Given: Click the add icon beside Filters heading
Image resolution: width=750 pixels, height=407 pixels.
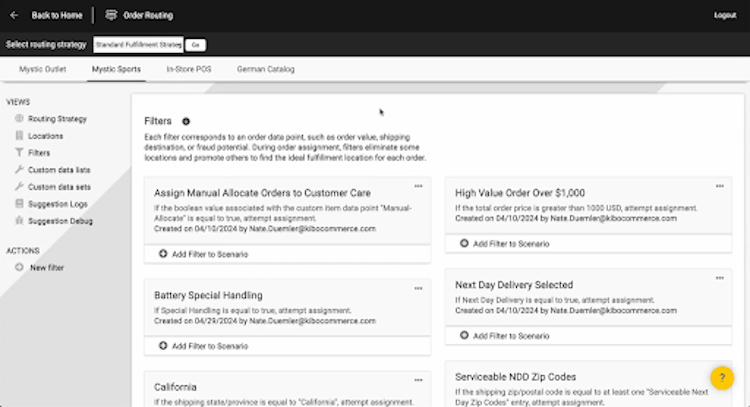Looking at the screenshot, I should click(186, 121).
